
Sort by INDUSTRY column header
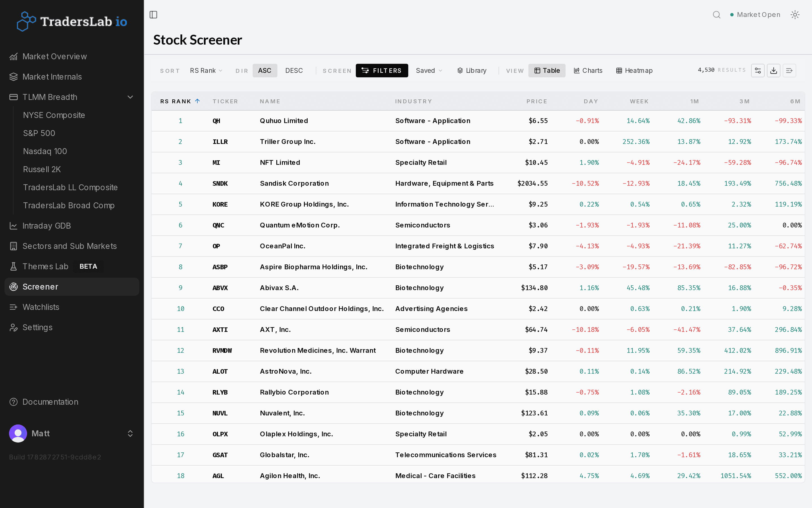[x=413, y=102]
